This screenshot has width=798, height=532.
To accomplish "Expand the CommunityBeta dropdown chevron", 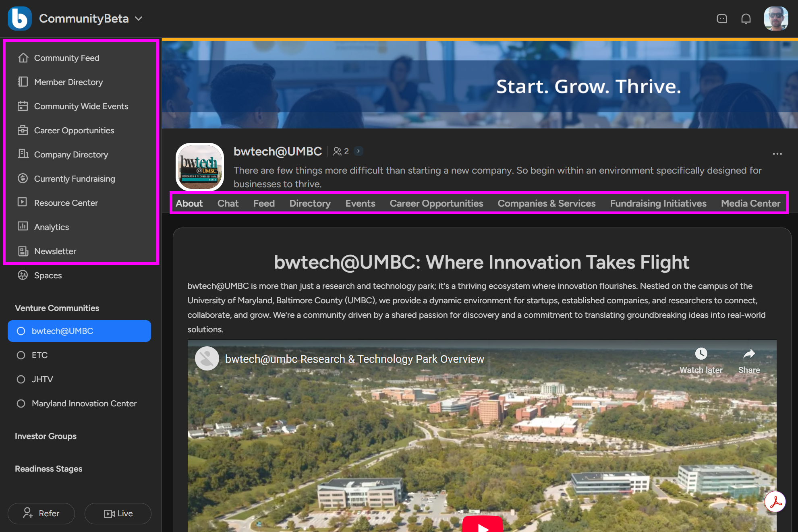I will (139, 19).
